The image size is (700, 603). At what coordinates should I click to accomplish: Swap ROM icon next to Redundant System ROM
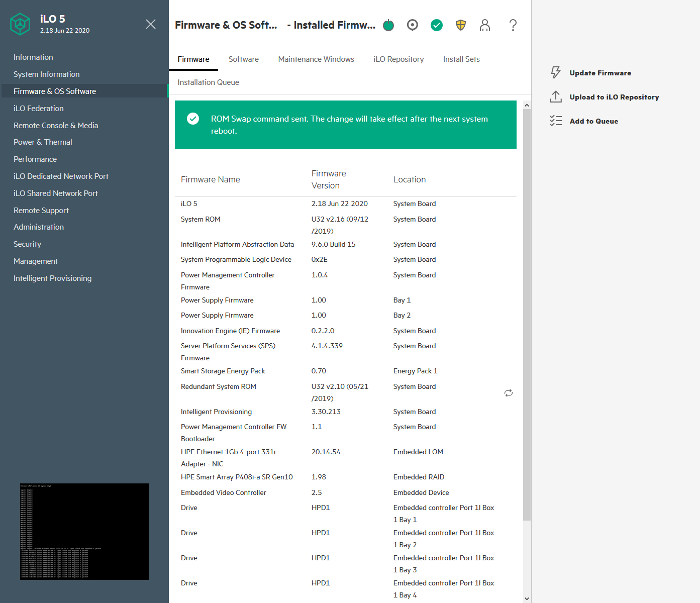509,393
